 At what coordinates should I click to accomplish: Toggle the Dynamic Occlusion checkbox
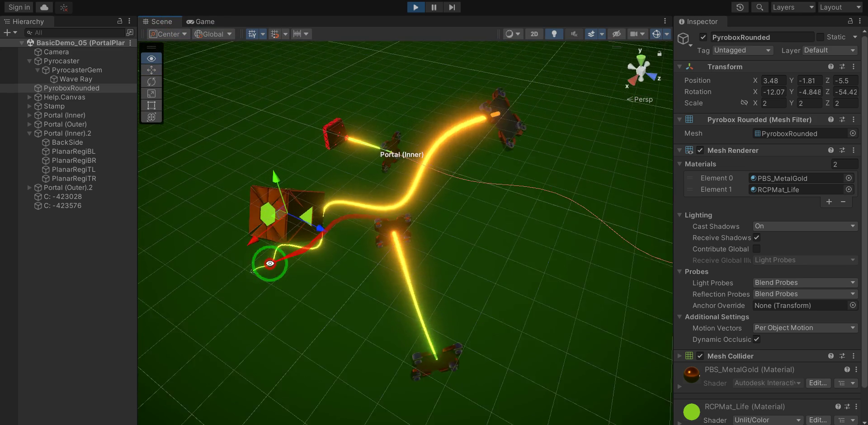[756, 339]
